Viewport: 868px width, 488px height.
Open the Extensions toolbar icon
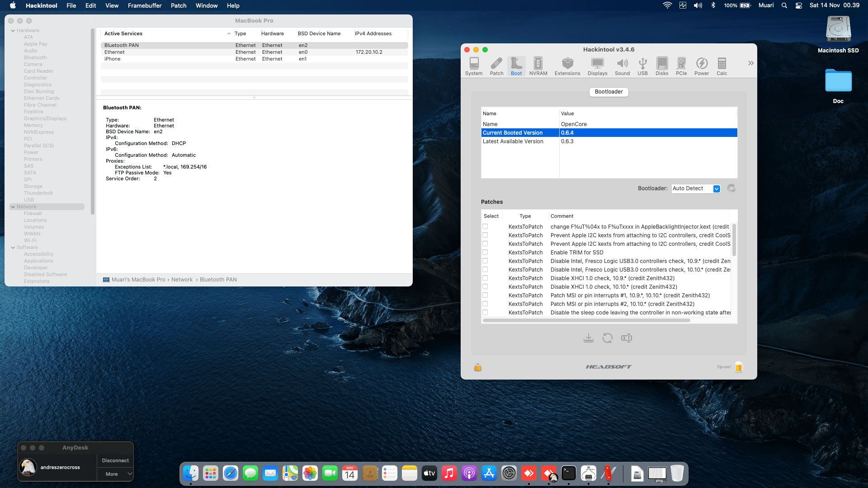click(567, 66)
